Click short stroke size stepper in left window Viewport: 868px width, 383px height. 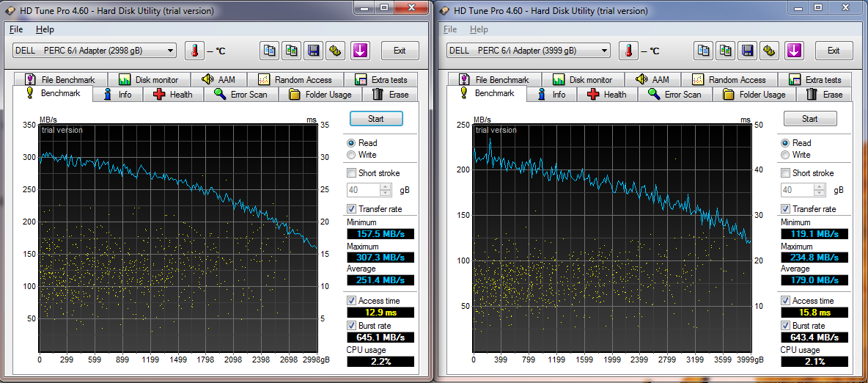pos(386,190)
